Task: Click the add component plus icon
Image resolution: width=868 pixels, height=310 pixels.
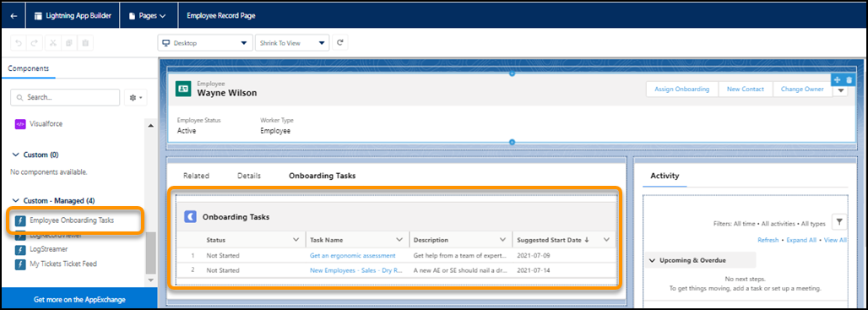Action: [x=838, y=80]
